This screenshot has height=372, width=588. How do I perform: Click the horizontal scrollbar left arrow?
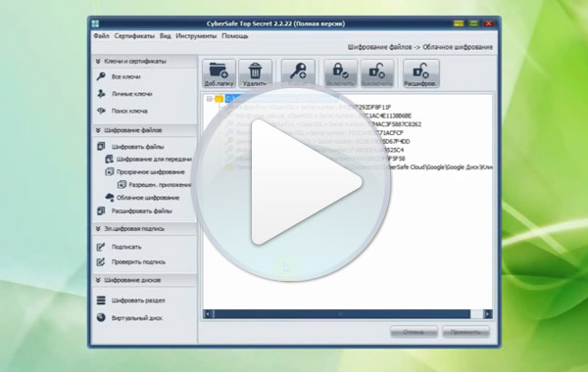tap(208, 314)
